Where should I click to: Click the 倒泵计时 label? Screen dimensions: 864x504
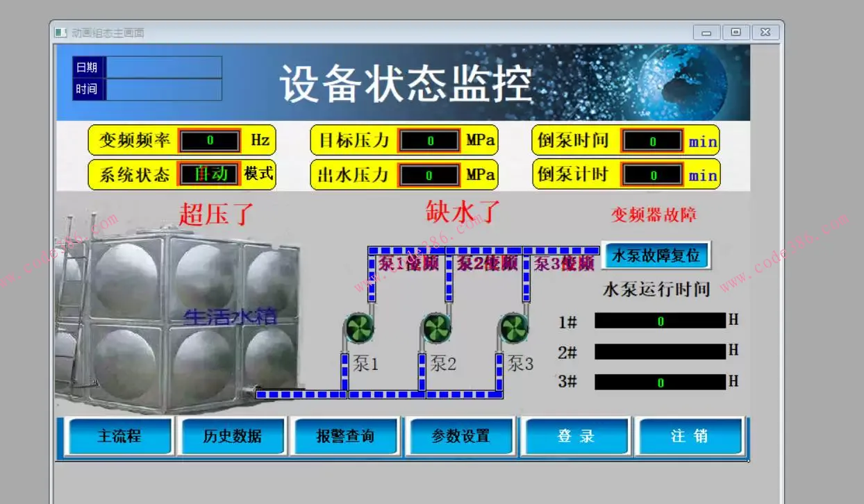click(573, 174)
